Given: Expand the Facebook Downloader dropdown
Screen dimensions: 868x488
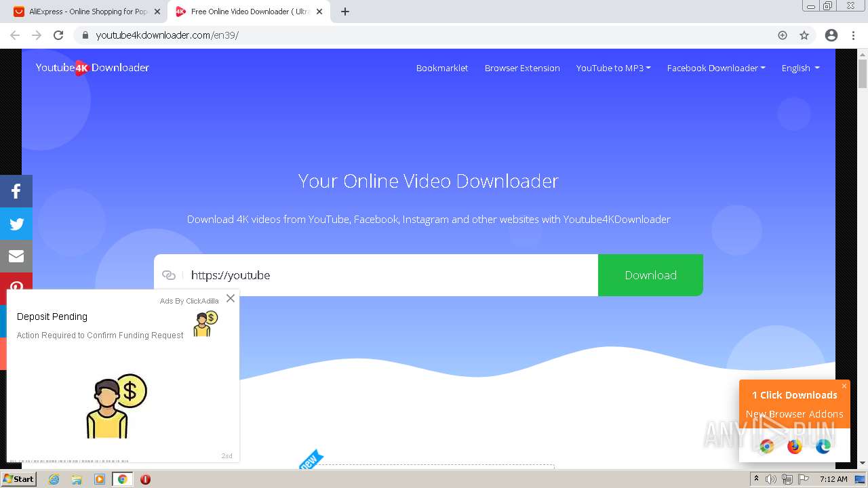Looking at the screenshot, I should [x=716, y=68].
